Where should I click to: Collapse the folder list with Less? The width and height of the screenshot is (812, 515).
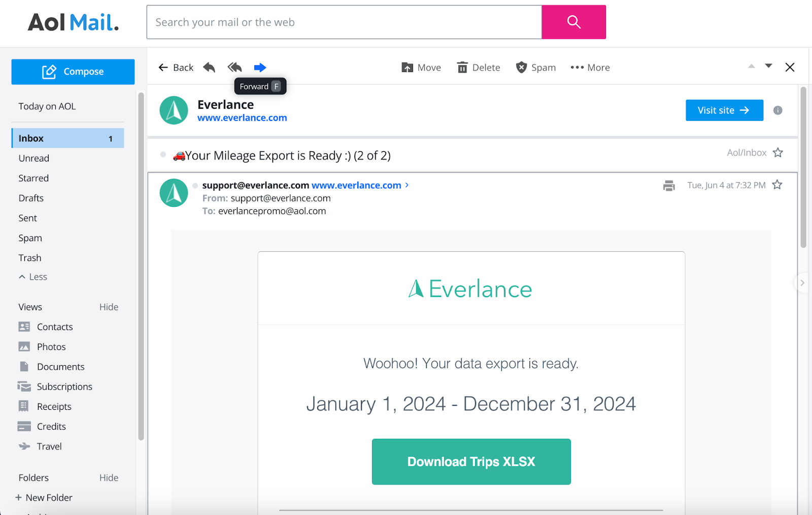33,277
